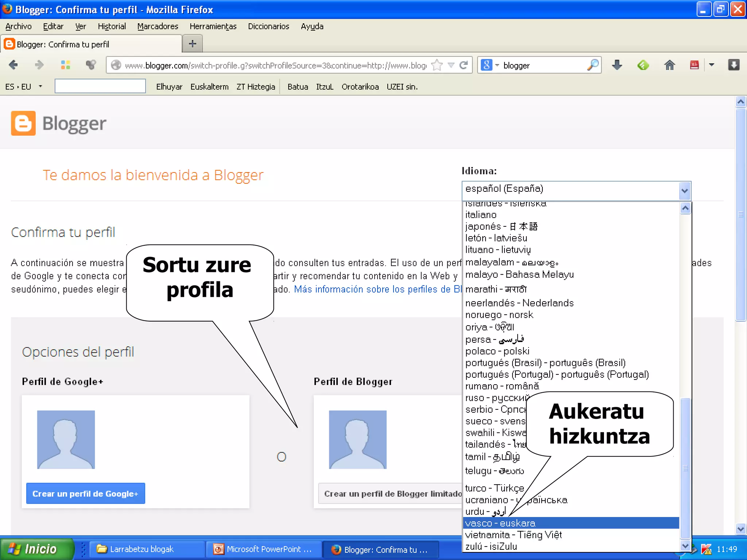
Task: Open the Ayuda menu
Action: [312, 26]
